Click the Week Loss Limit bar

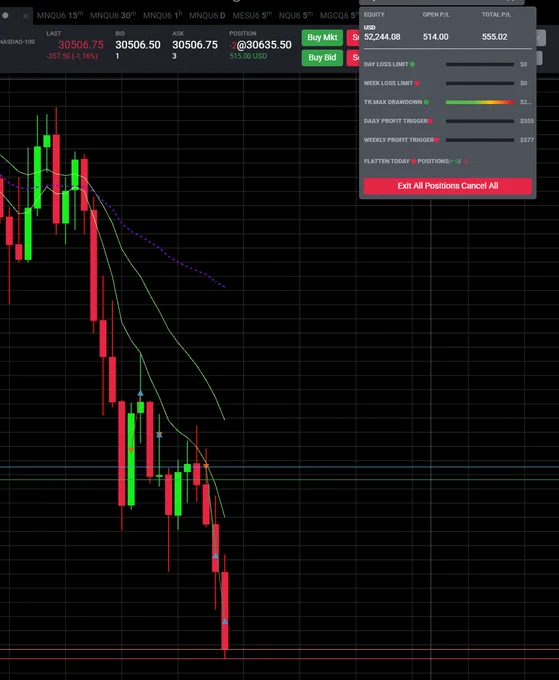[480, 83]
